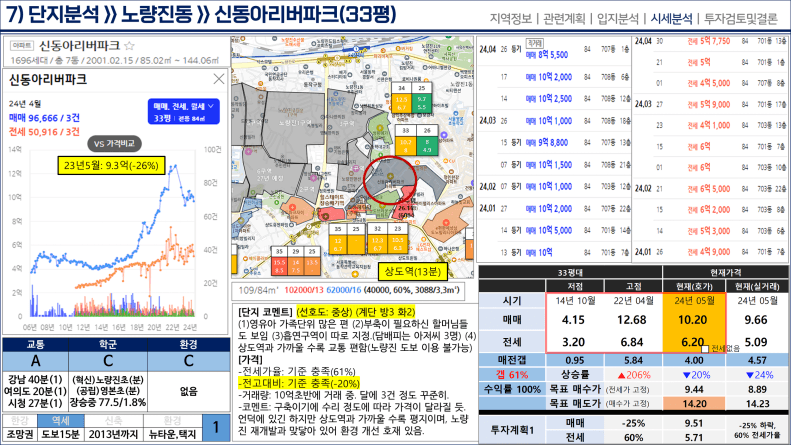Click the 9.51 매매 plan value

[694, 423]
